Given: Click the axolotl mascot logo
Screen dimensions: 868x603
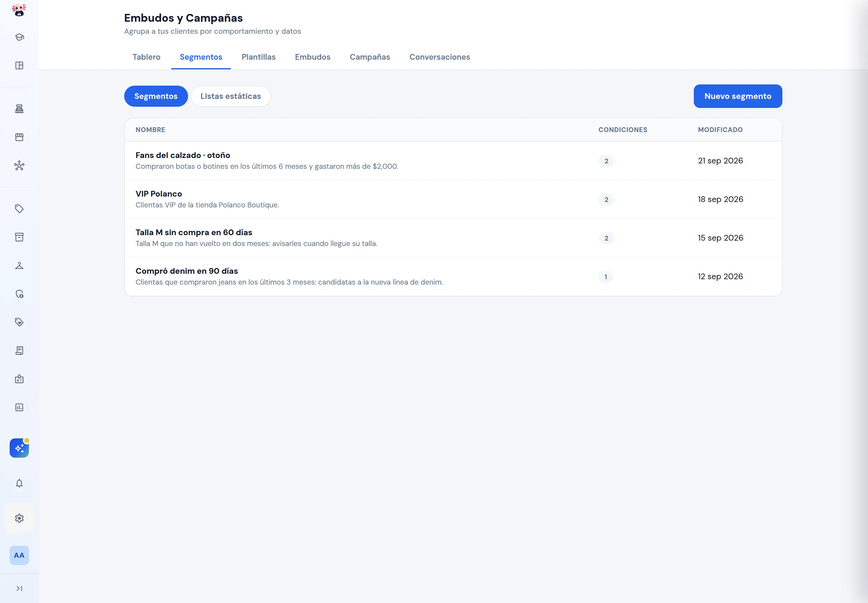Looking at the screenshot, I should [19, 9].
